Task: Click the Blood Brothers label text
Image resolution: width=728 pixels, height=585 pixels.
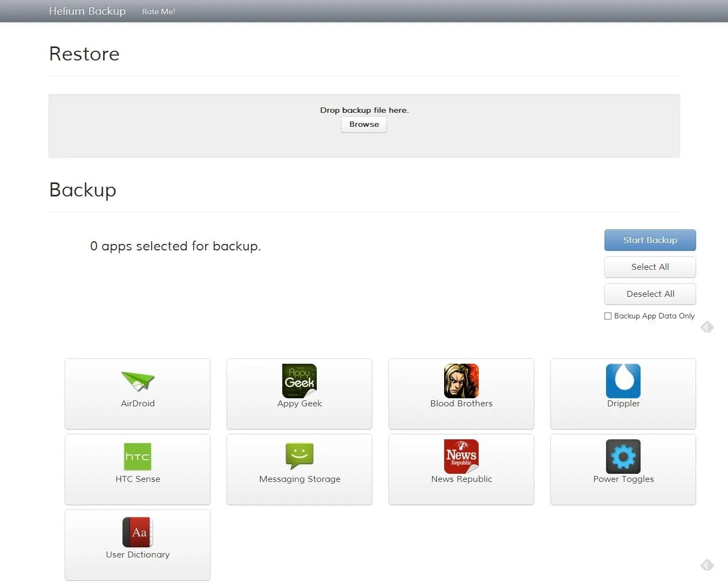Action: (461, 404)
